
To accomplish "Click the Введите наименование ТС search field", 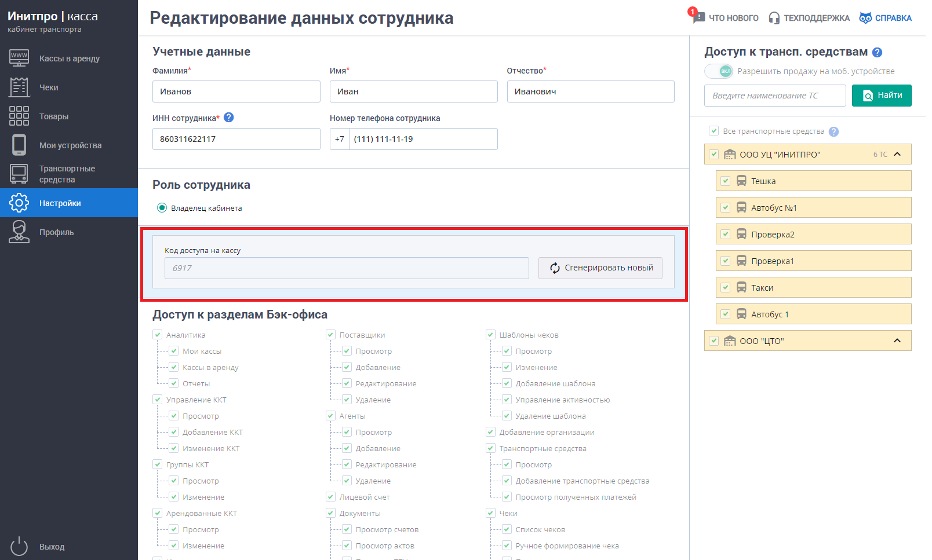I will [776, 96].
